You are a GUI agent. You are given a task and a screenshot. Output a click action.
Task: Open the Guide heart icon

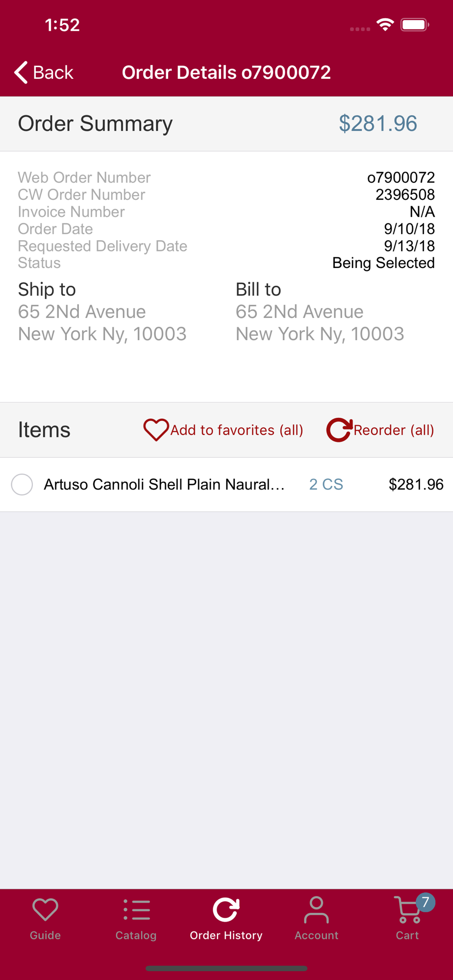click(x=45, y=909)
